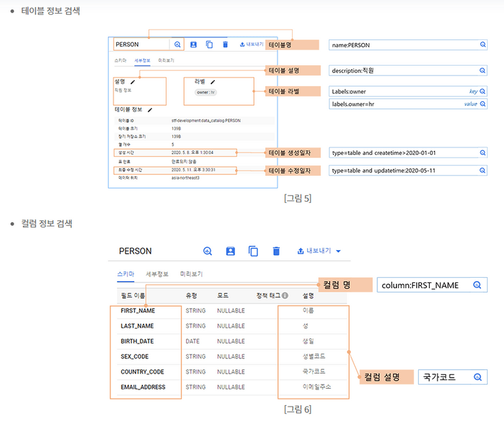Open the 미리보기 tab in Figure 6

[x=191, y=274]
